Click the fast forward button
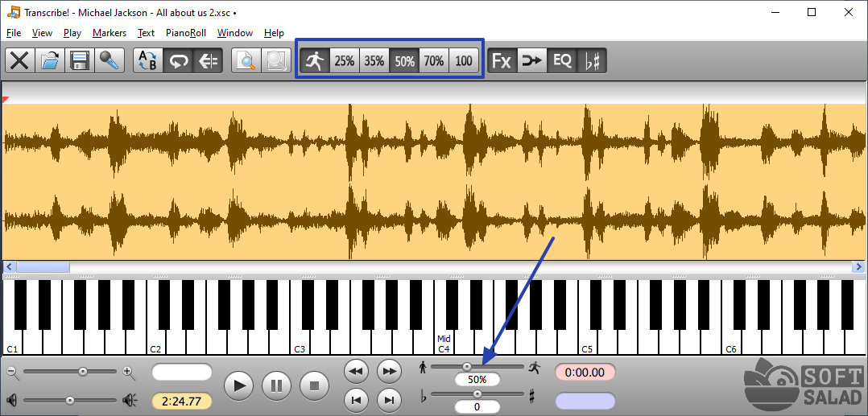 coord(389,371)
